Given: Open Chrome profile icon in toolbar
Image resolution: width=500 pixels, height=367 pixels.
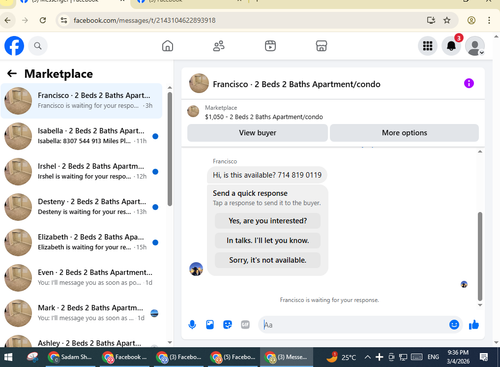Looking at the screenshot, I should [471, 20].
